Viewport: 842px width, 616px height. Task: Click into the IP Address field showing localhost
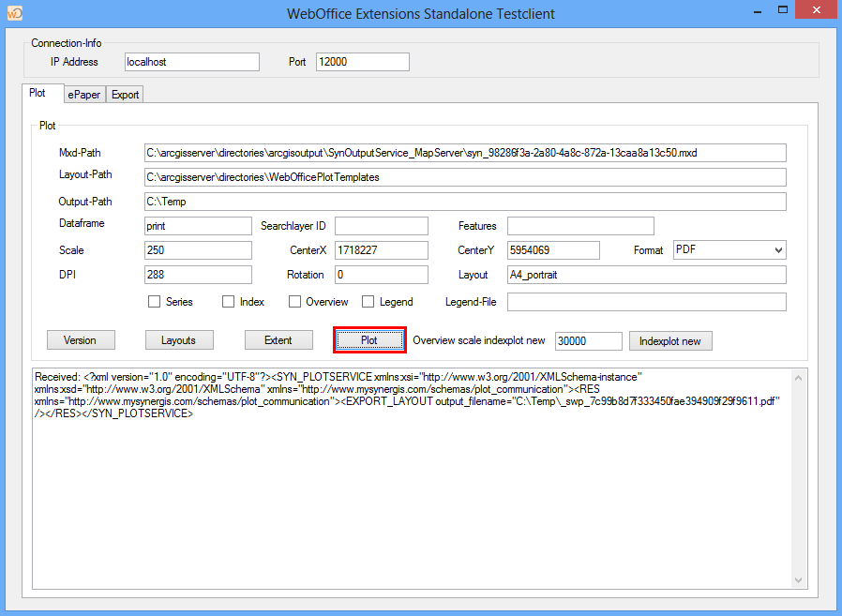click(x=191, y=61)
